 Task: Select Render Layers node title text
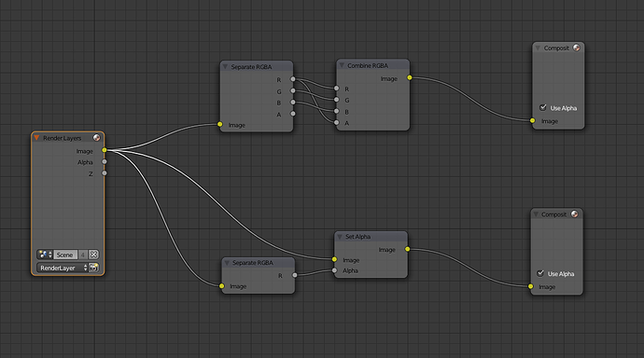click(62, 138)
